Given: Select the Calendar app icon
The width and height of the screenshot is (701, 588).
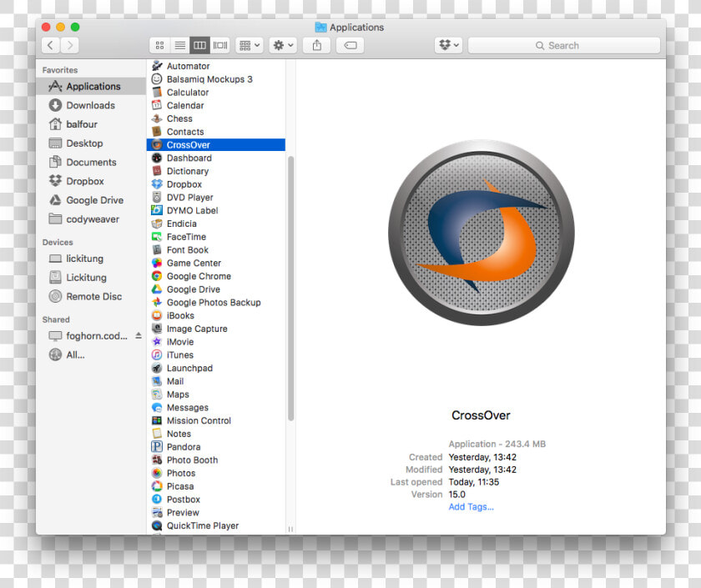Looking at the screenshot, I should pos(157,105).
